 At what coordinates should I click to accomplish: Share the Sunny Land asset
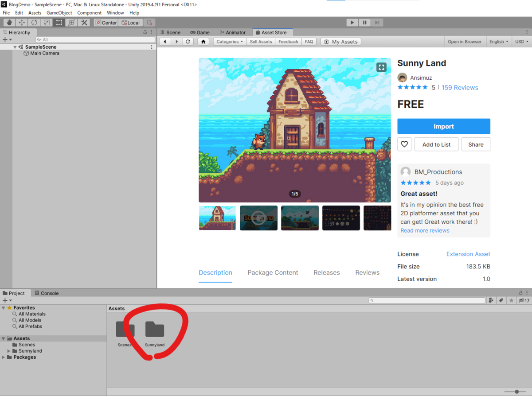click(476, 144)
